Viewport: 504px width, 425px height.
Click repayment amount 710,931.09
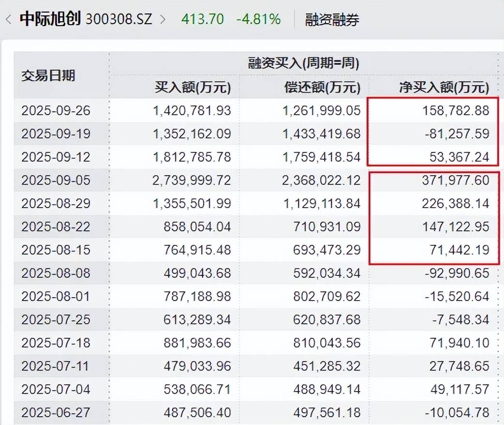327,227
